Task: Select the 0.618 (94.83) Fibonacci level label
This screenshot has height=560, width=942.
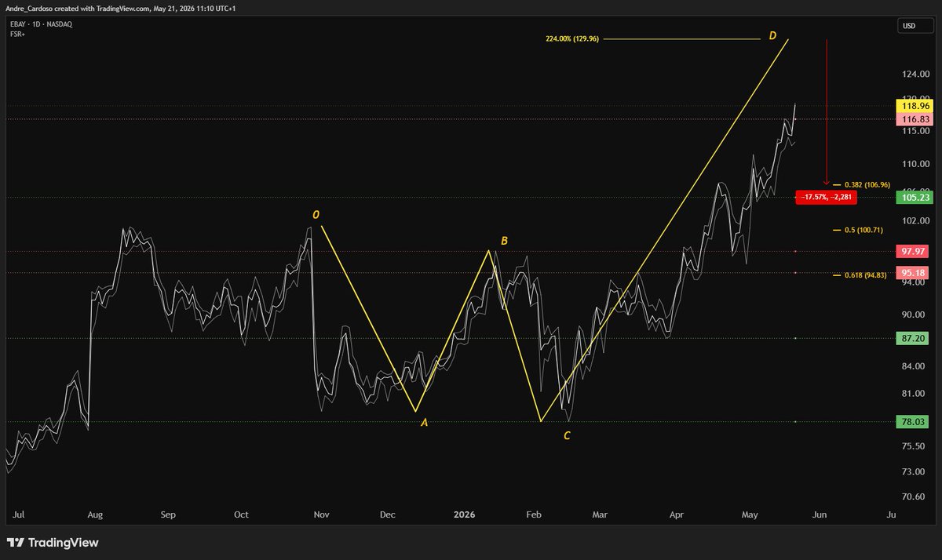Action: click(865, 275)
